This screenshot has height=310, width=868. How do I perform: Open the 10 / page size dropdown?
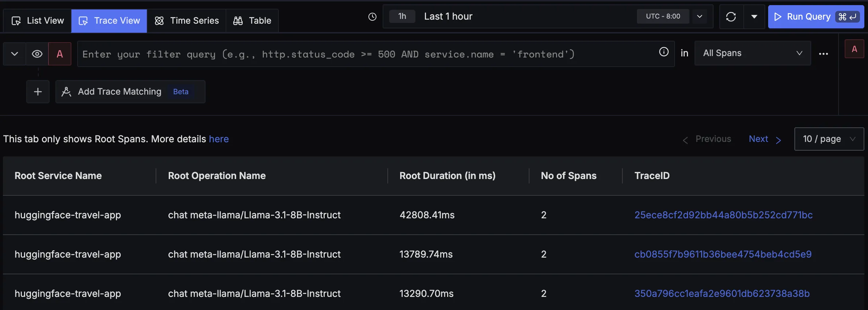[829, 139]
